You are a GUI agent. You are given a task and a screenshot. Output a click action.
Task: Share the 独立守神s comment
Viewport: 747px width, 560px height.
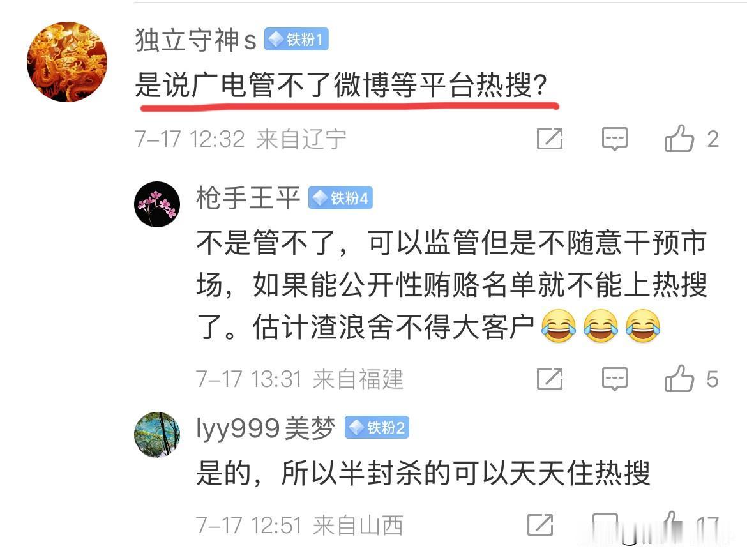pyautogui.click(x=550, y=139)
